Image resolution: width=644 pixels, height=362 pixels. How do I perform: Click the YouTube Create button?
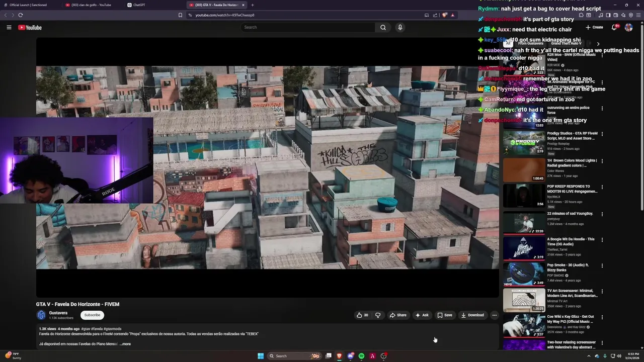click(x=595, y=27)
